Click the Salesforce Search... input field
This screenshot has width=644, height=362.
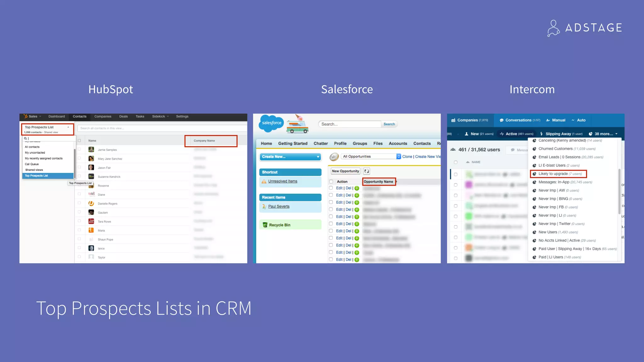point(350,124)
